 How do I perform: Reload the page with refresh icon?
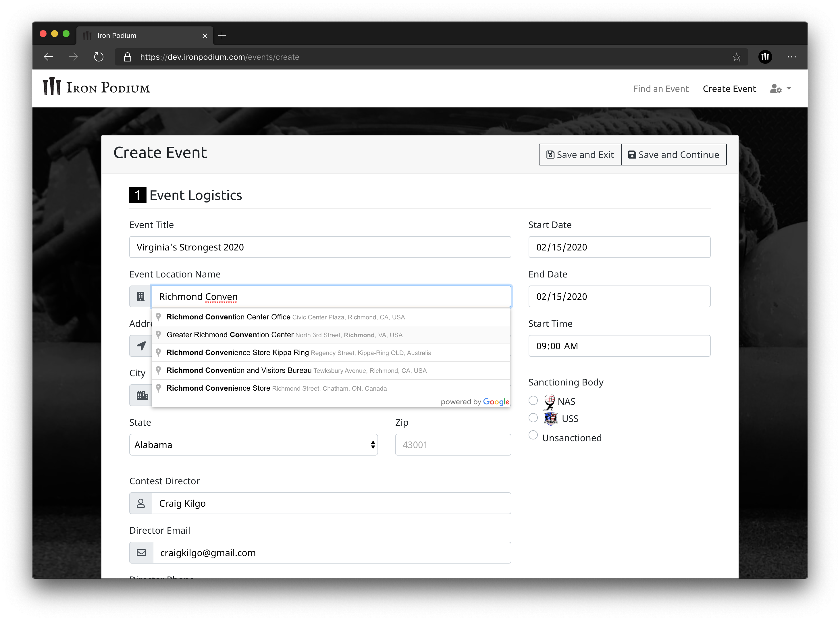[x=99, y=57]
